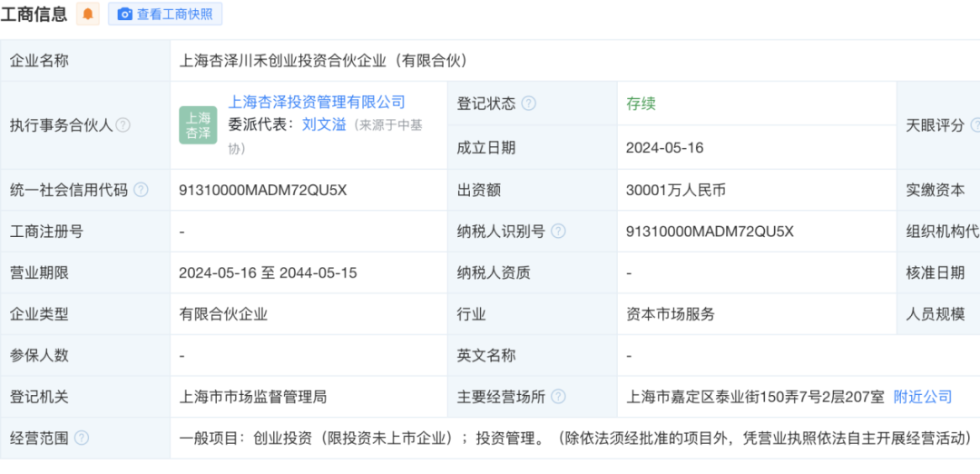Click the orange bell alert icon
The height and width of the screenshot is (474, 980).
87,14
